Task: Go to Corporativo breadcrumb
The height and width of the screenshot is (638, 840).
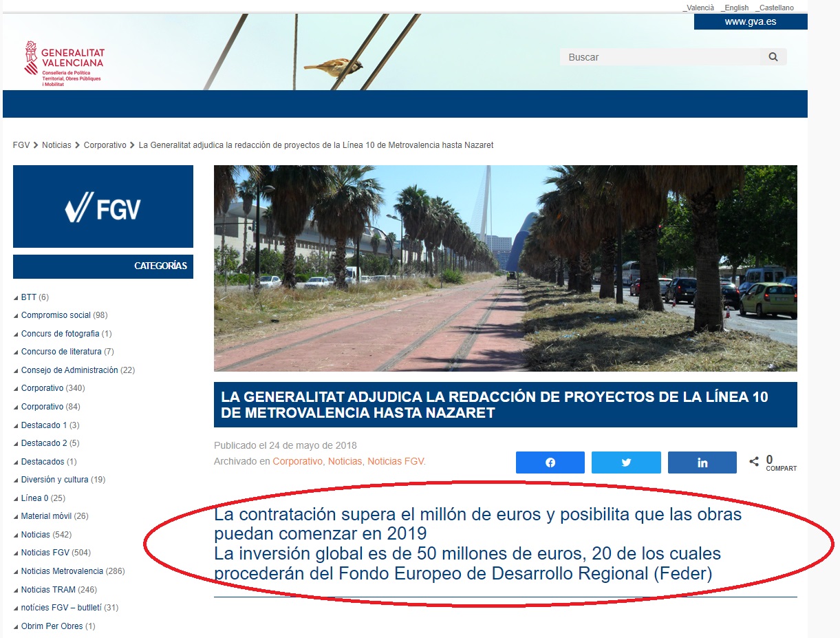Action: click(105, 145)
